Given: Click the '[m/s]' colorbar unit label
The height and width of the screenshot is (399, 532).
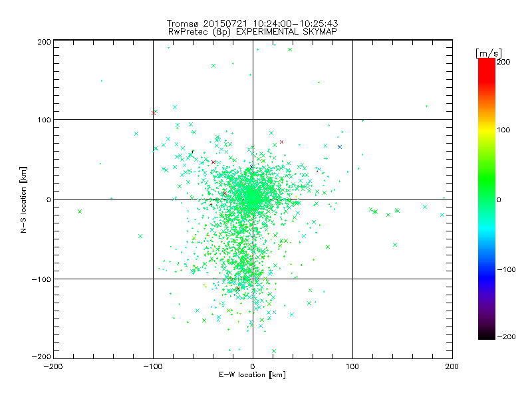Looking at the screenshot, I should [x=489, y=53].
